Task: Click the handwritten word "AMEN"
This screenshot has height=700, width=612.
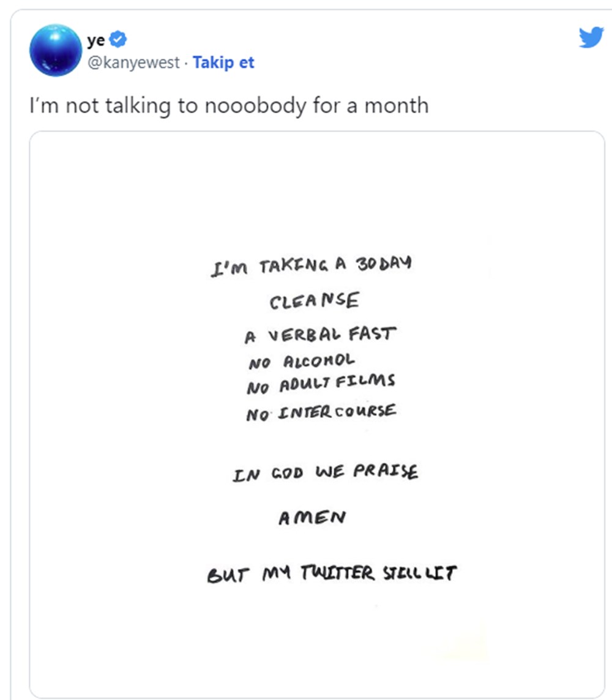Action: pos(312,518)
